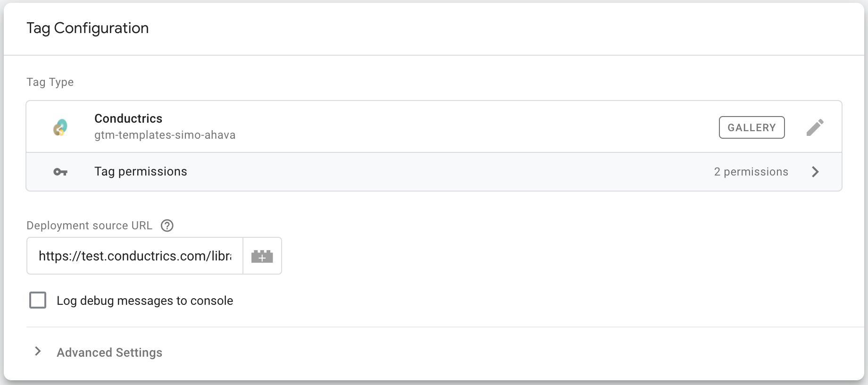
Task: Click the key icon beside Tag permissions
Action: pyautogui.click(x=60, y=172)
